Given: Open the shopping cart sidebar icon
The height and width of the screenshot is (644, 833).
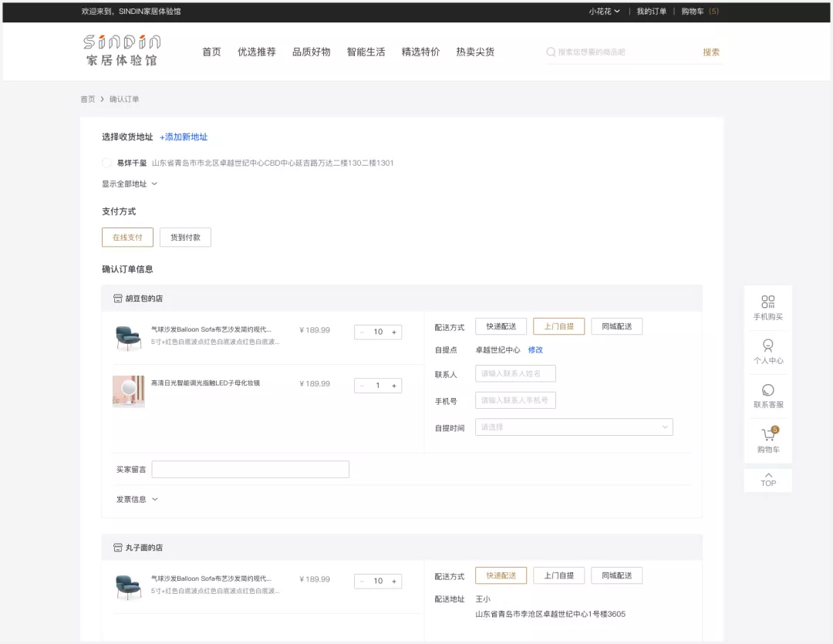Looking at the screenshot, I should [x=768, y=435].
